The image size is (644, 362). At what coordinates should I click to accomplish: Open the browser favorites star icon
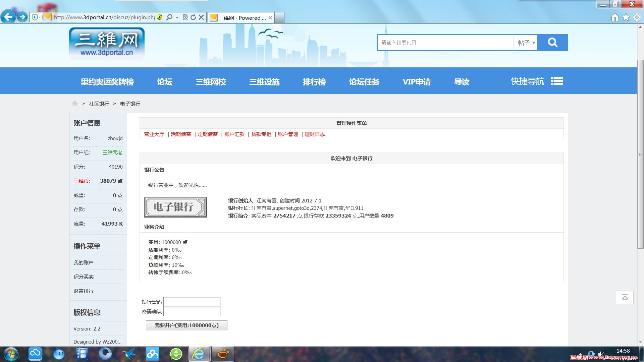pos(626,17)
